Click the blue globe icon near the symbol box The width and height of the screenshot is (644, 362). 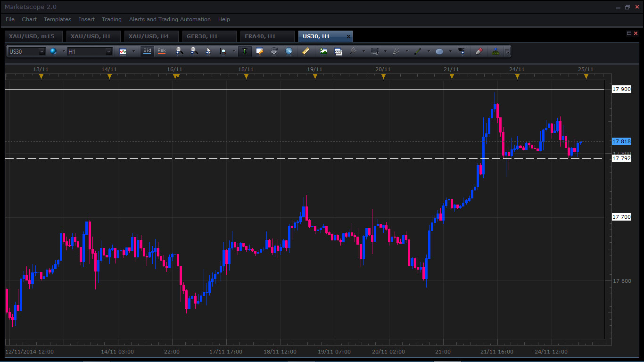[53, 51]
